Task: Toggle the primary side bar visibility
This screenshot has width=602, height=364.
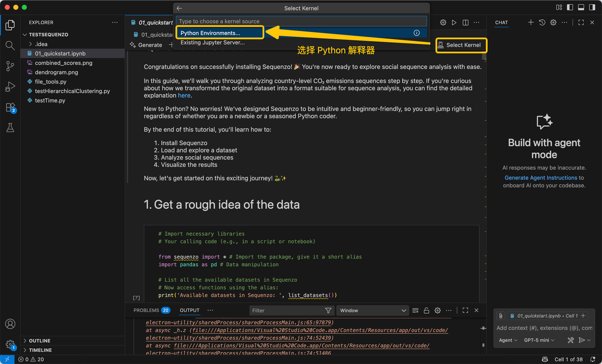Action: tap(570, 8)
